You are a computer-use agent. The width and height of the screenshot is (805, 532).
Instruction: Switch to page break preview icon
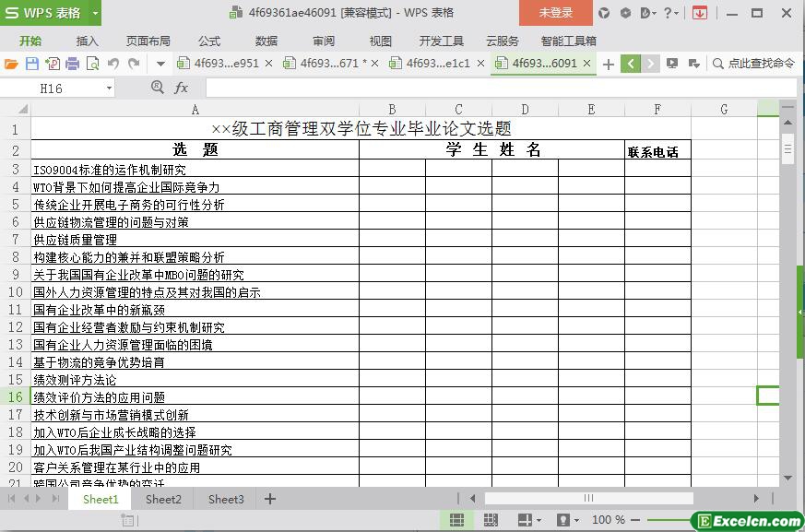click(491, 520)
